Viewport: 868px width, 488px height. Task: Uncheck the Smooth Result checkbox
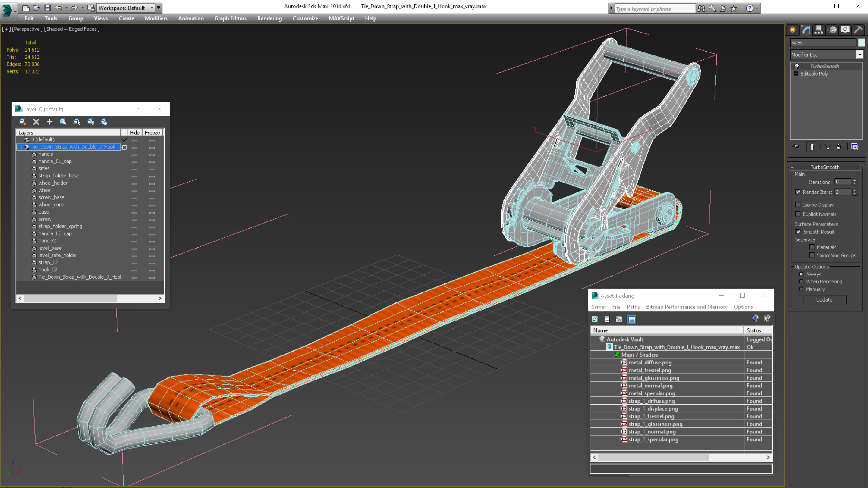coord(798,232)
